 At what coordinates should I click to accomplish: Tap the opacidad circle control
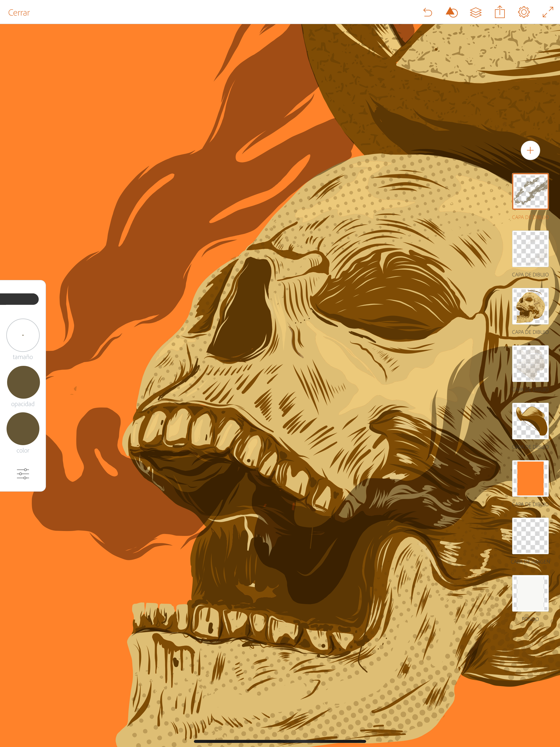pos(23,382)
